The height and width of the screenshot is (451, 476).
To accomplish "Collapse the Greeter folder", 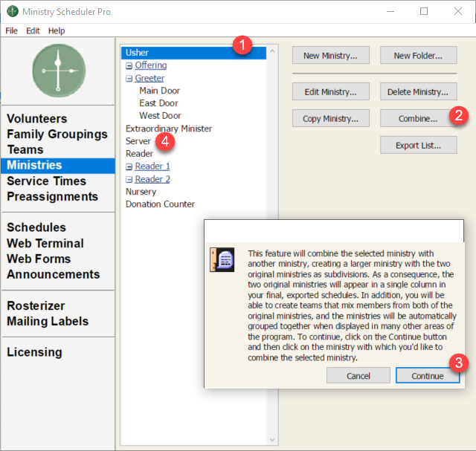I will click(x=129, y=78).
